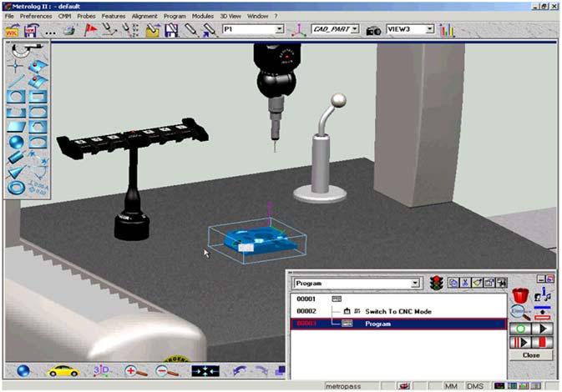Click the red trash bucket icon

pyautogui.click(x=520, y=296)
